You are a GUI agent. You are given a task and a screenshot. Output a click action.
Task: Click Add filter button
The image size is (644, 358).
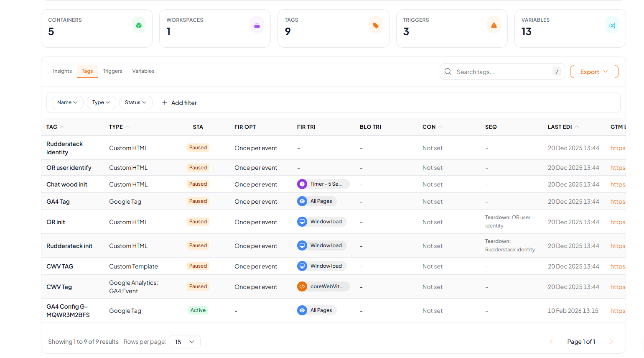tap(179, 102)
